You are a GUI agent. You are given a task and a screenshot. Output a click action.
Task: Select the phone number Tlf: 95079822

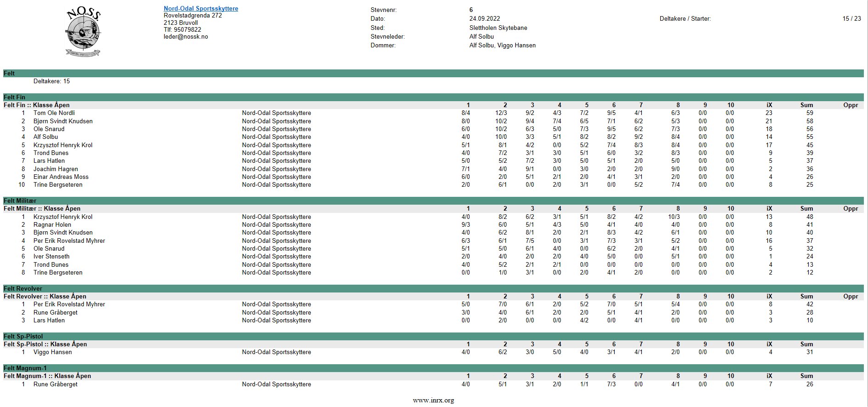pos(183,30)
